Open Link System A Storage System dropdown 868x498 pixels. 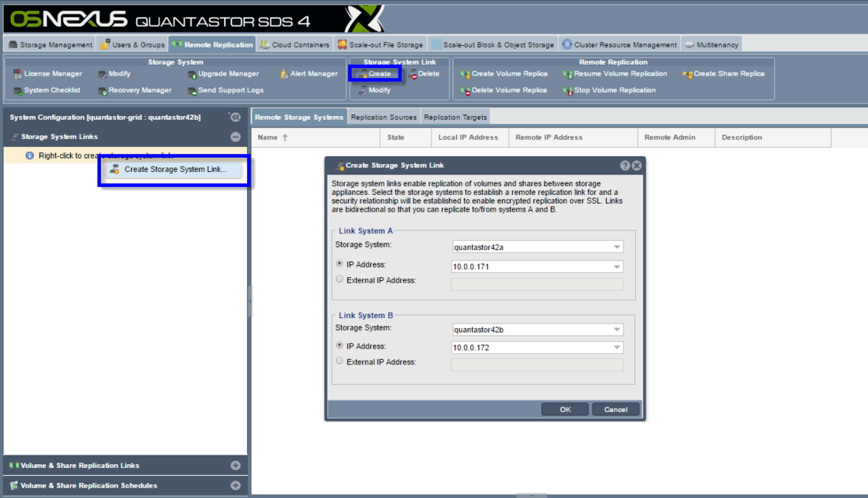[x=617, y=247]
